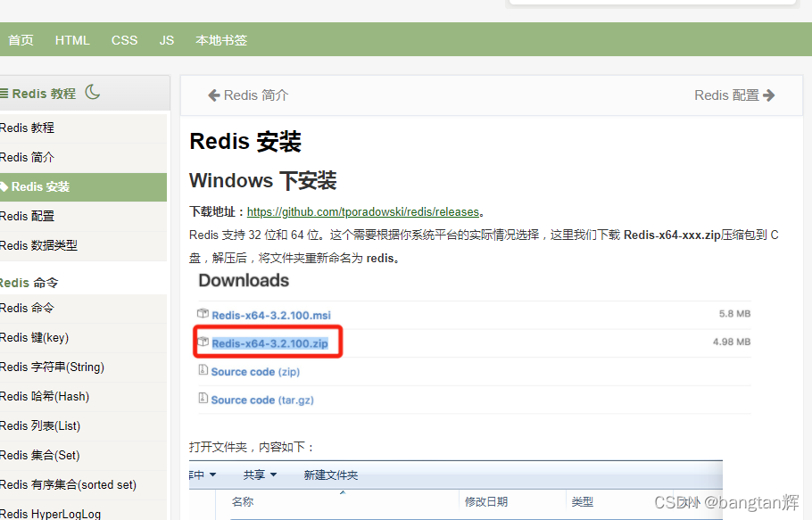This screenshot has width=812, height=520.
Task: Open the CSS navigation item
Action: tap(124, 40)
